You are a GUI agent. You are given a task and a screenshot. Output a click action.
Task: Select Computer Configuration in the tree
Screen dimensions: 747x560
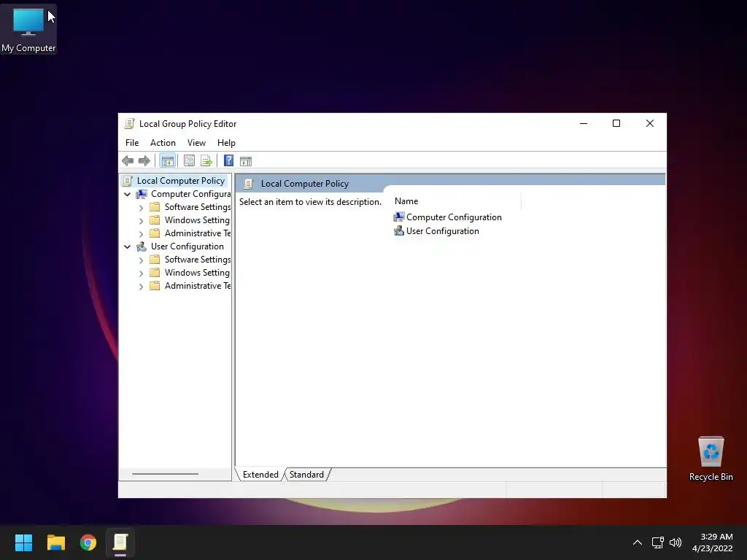point(190,194)
